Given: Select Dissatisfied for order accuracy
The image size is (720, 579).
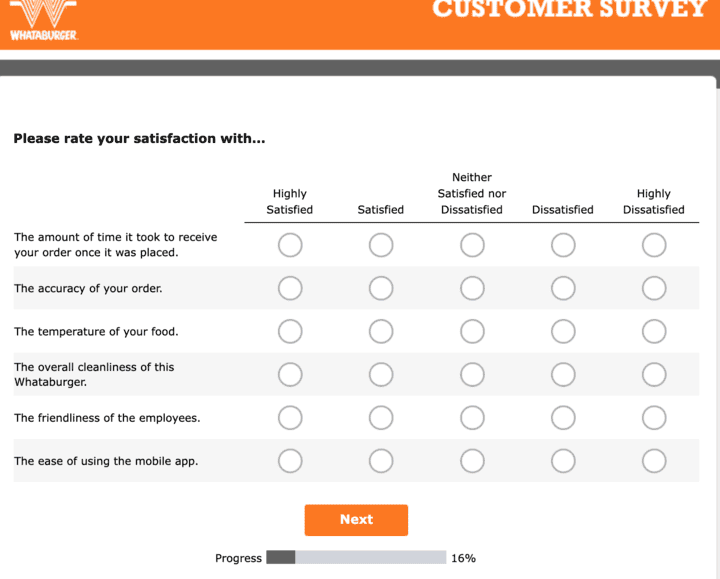Looking at the screenshot, I should pyautogui.click(x=563, y=288).
